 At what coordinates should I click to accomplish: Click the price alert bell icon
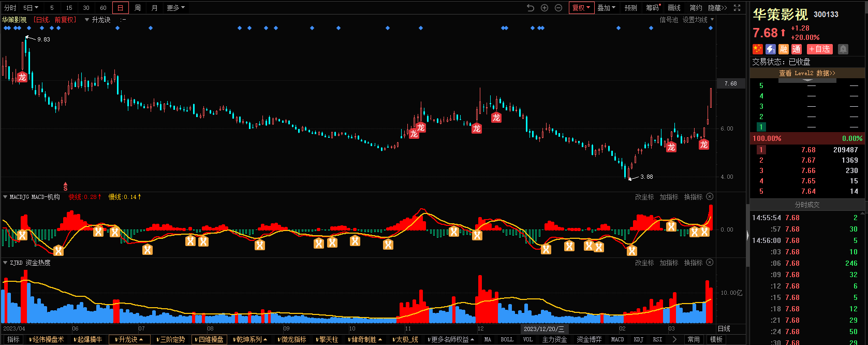point(843,49)
